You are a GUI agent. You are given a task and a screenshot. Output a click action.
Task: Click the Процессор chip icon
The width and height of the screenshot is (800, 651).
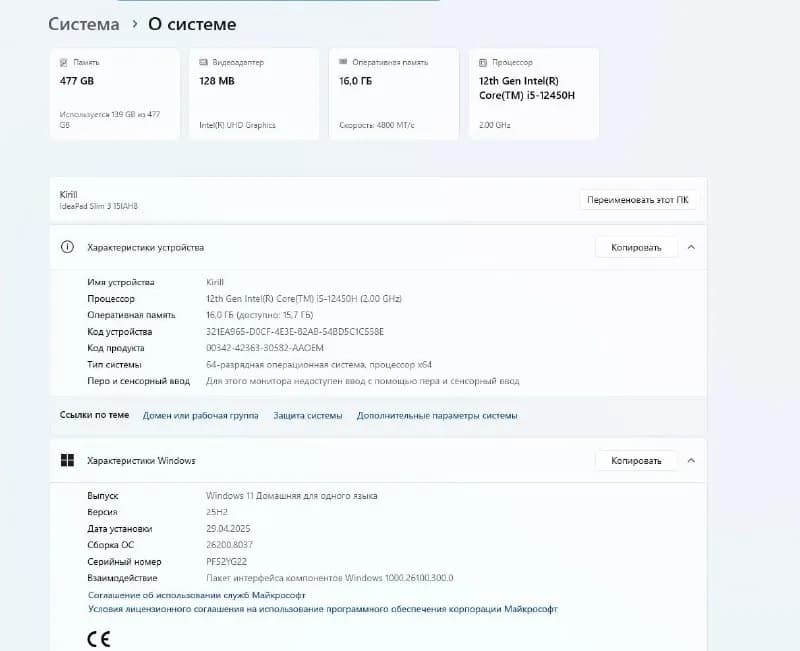[483, 62]
